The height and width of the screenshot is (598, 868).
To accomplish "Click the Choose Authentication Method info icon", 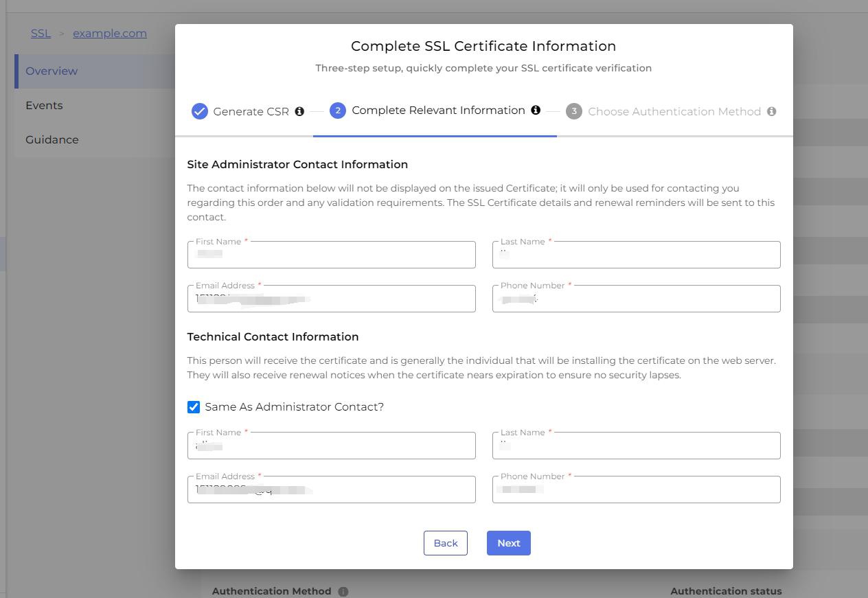I will point(772,111).
